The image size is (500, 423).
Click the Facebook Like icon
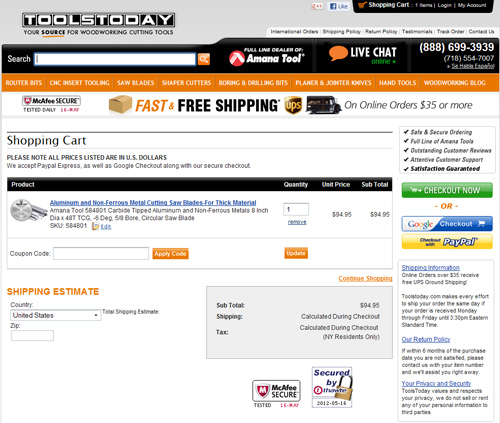click(338, 6)
